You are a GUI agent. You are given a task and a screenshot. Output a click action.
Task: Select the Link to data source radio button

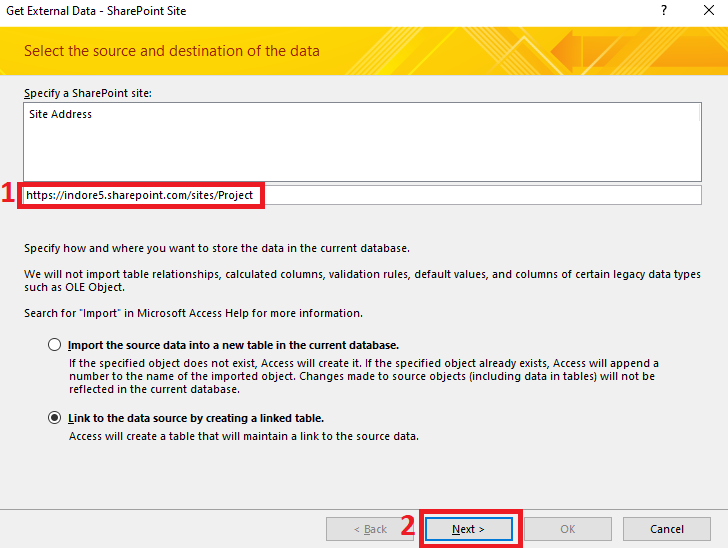pos(54,418)
